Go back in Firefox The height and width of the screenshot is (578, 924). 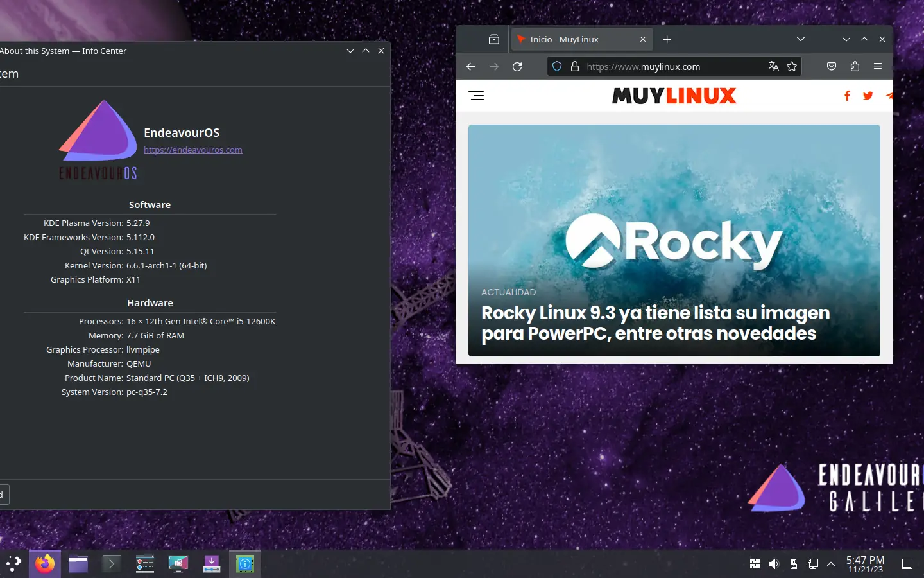pyautogui.click(x=471, y=66)
